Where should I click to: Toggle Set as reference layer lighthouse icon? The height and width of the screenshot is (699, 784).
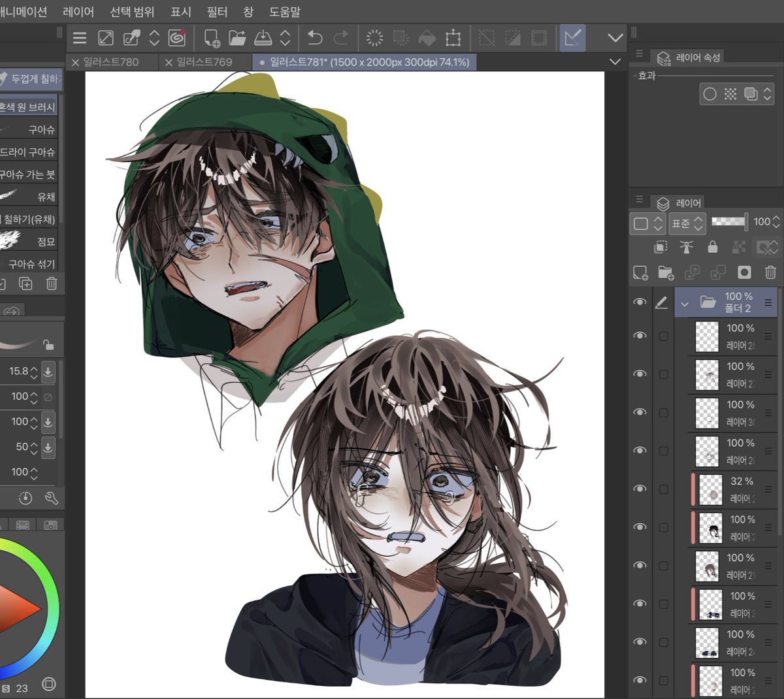click(x=687, y=247)
